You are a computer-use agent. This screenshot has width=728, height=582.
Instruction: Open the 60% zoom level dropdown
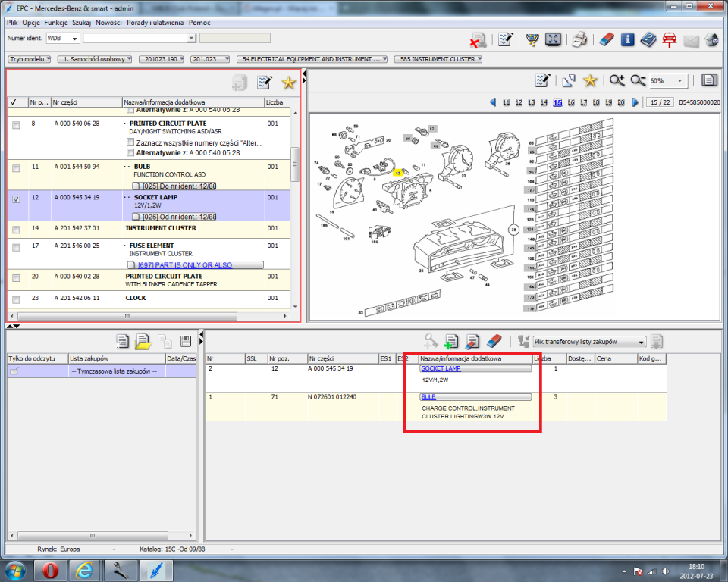[x=680, y=80]
